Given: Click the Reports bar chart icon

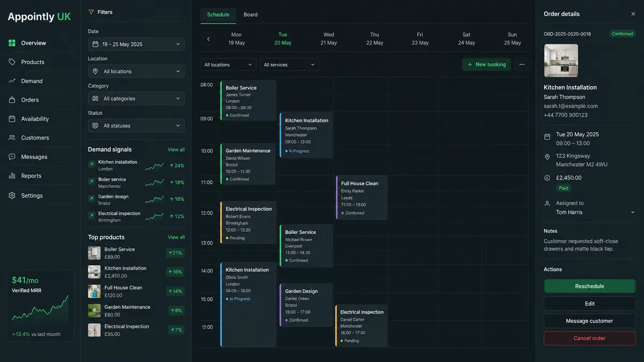Looking at the screenshot, I should (12, 176).
